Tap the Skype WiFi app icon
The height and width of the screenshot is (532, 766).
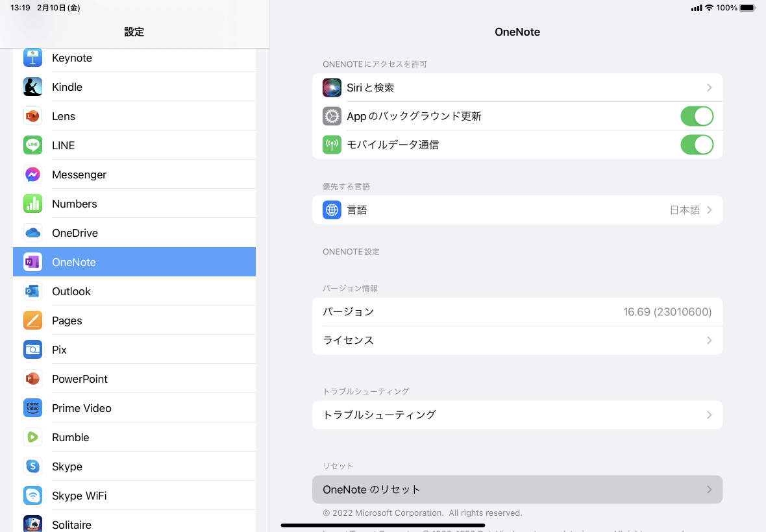(x=32, y=496)
